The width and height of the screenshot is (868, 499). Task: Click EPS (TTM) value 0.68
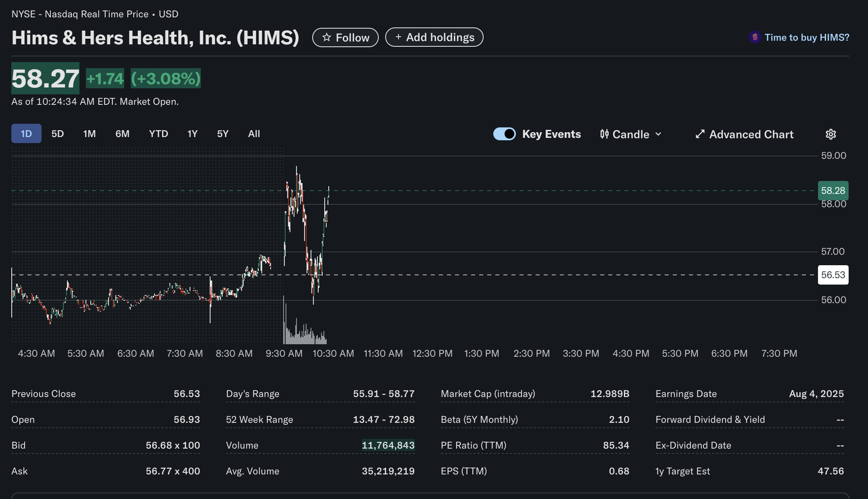click(619, 471)
